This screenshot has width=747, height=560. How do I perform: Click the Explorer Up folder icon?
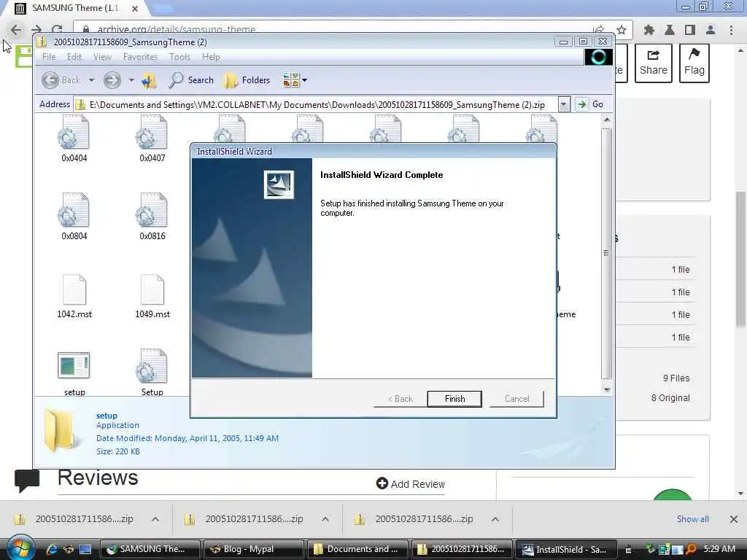tap(149, 80)
